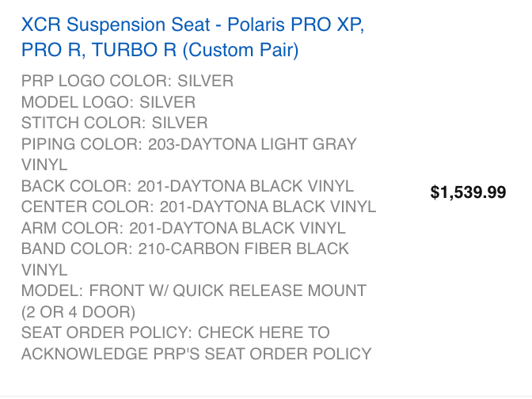Viewport: 532px width, 399px height.
Task: Click the ARM COLOR label
Action: pyautogui.click(x=72, y=228)
